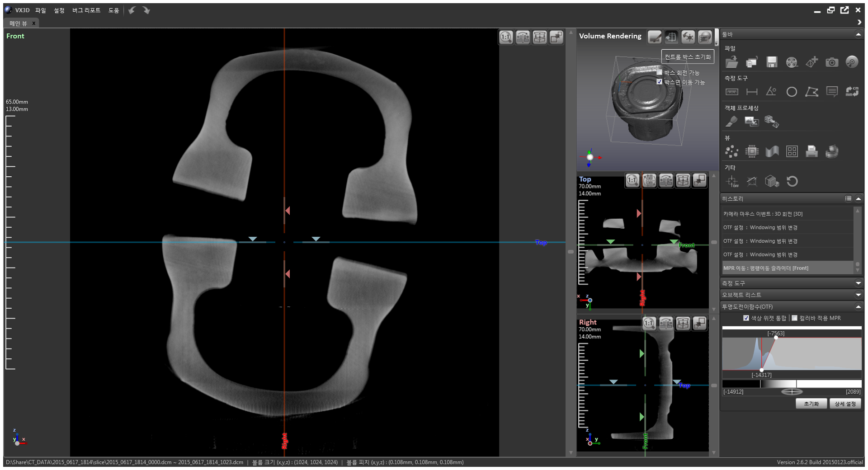Click the maximize icon in Right view
The height and width of the screenshot is (470, 868).
(x=699, y=323)
